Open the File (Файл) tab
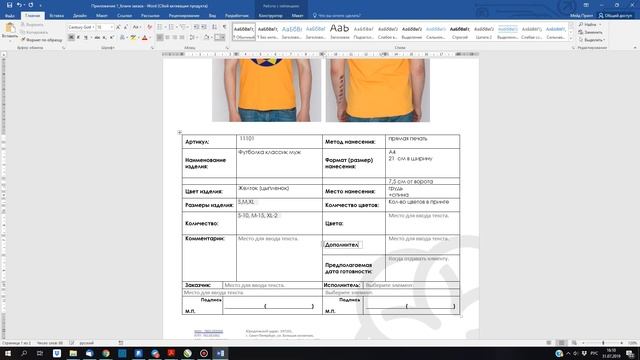640x360 pixels. [x=9, y=16]
